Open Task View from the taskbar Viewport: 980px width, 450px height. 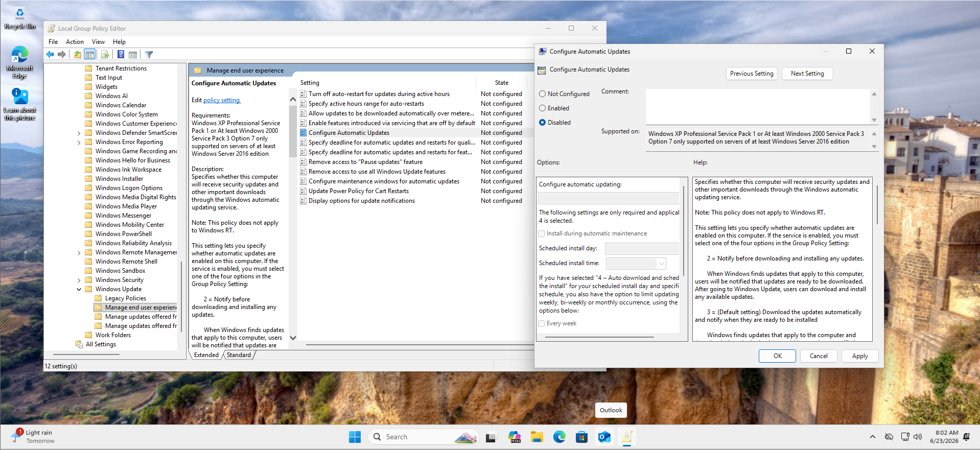[x=491, y=437]
